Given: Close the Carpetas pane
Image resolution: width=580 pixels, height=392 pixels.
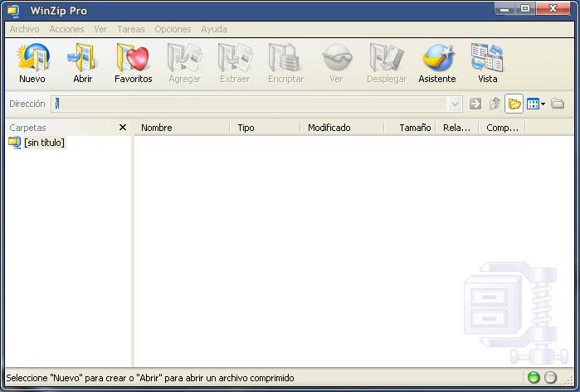Looking at the screenshot, I should [123, 128].
